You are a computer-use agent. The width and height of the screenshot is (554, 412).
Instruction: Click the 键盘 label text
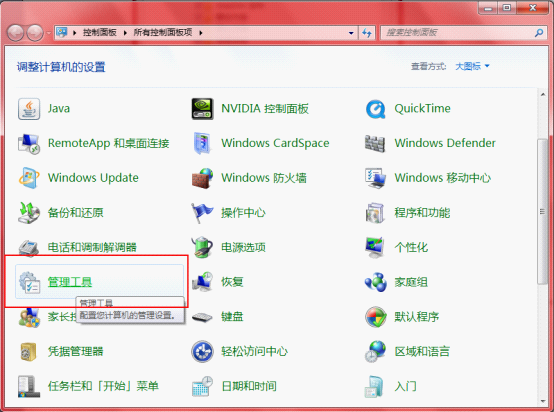pos(232,317)
